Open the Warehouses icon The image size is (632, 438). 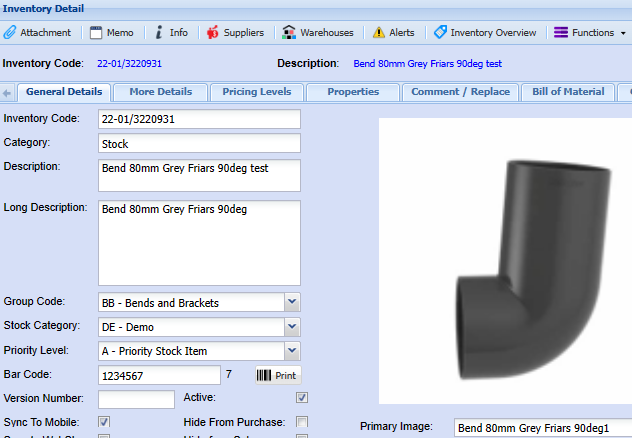tap(290, 32)
